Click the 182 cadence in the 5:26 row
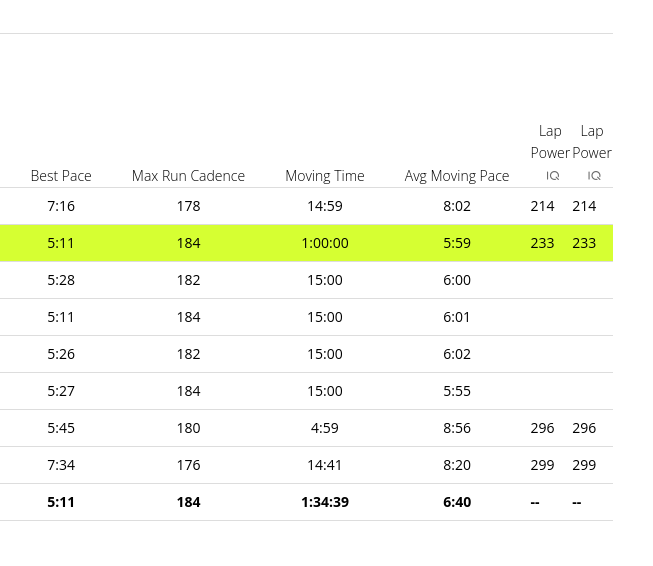The height and width of the screenshot is (566, 653). point(188,354)
